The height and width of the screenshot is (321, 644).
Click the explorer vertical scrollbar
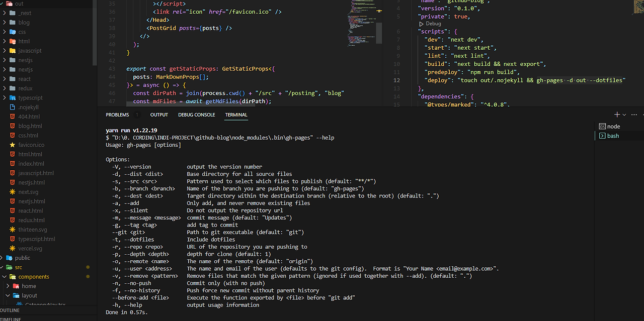(94, 33)
